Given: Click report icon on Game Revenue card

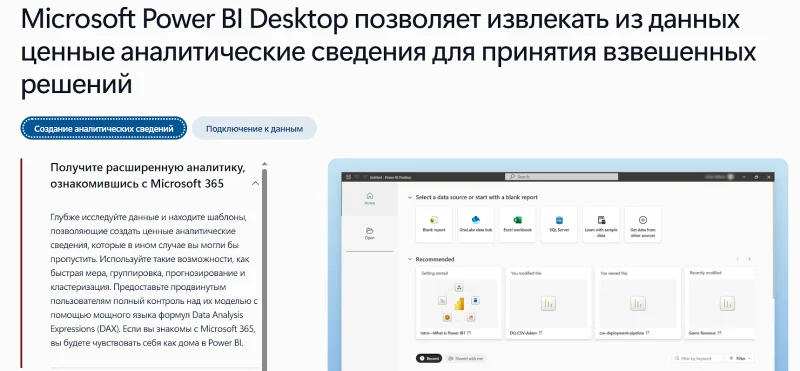Looking at the screenshot, I should point(727,304).
